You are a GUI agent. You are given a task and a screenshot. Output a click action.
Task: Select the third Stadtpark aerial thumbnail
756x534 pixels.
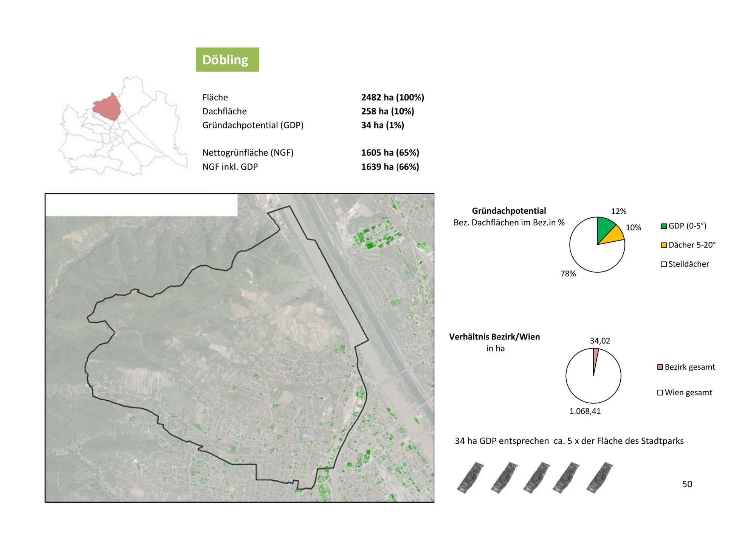536,477
